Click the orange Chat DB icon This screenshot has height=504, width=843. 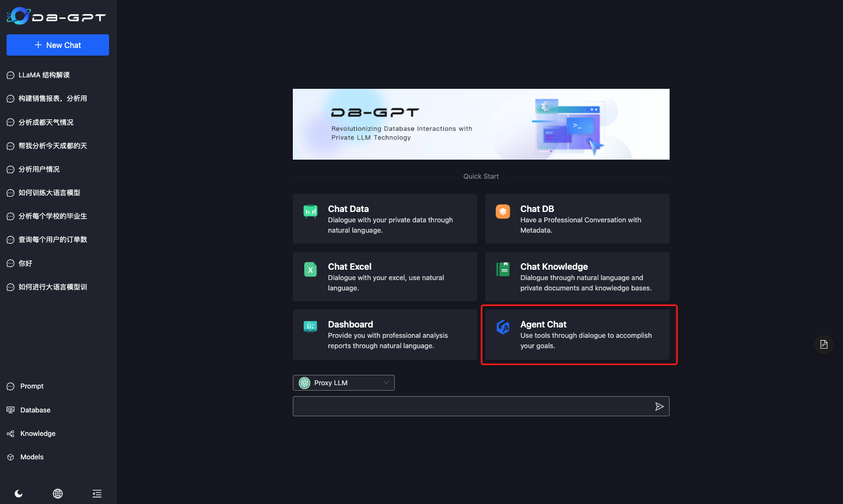click(x=503, y=211)
